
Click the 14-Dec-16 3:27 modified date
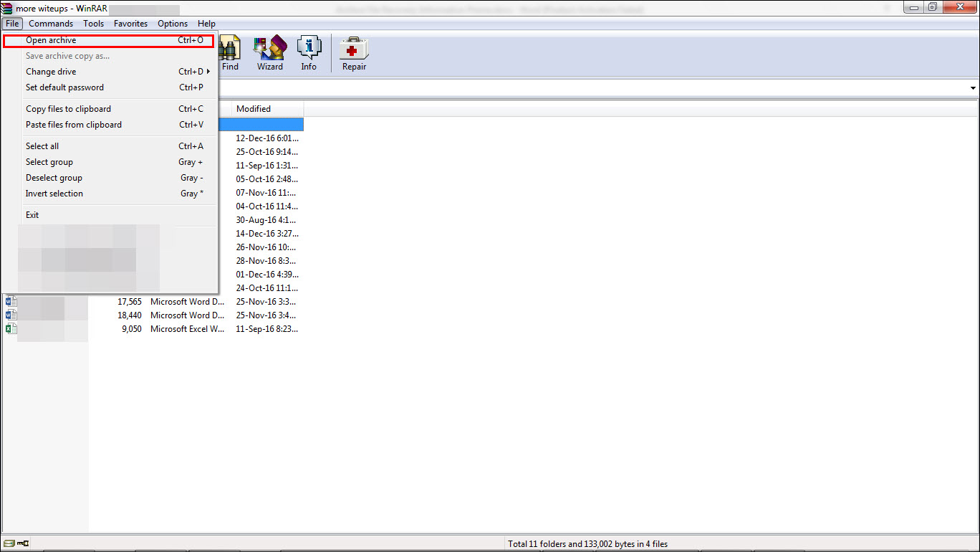tap(267, 234)
